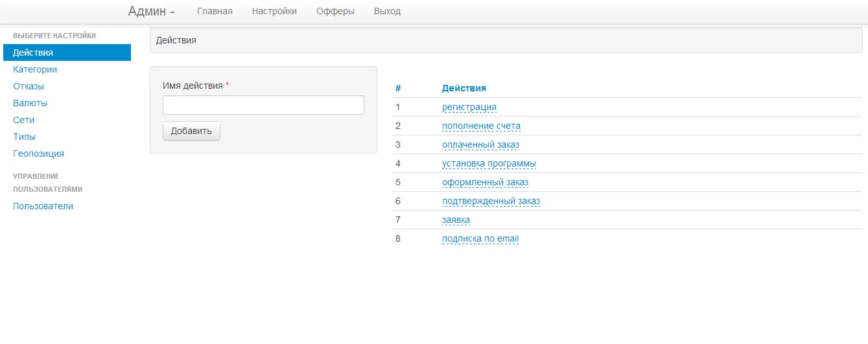The height and width of the screenshot is (344, 868).
Task: Open the Категории settings section
Action: coord(35,69)
